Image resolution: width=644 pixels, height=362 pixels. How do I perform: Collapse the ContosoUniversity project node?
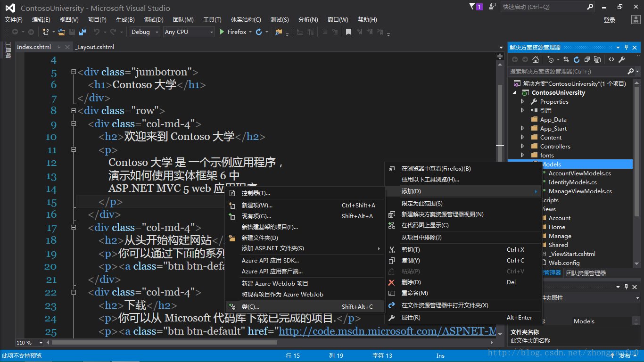515,93
